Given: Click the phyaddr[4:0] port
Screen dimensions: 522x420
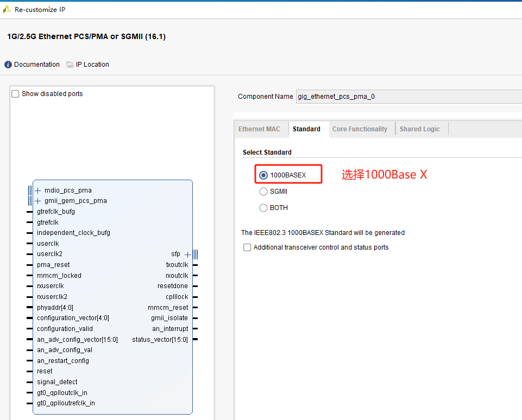Looking at the screenshot, I should (55, 307).
